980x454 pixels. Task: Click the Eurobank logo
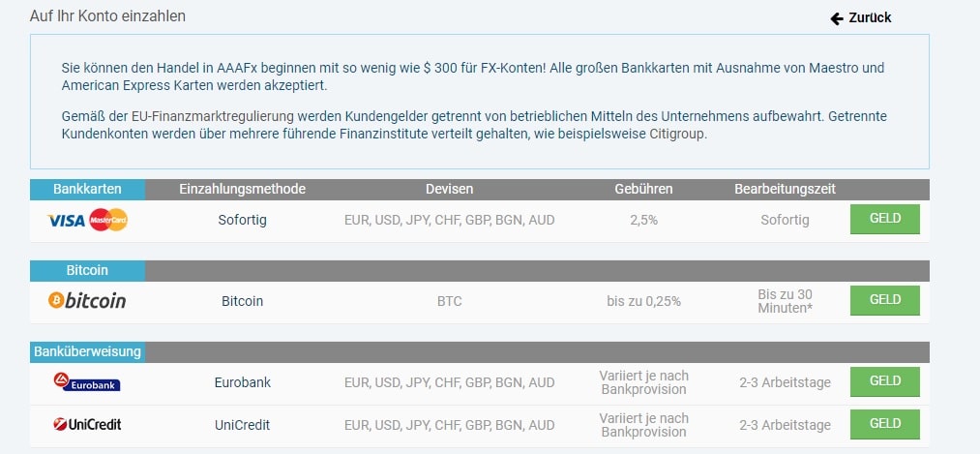(x=87, y=382)
